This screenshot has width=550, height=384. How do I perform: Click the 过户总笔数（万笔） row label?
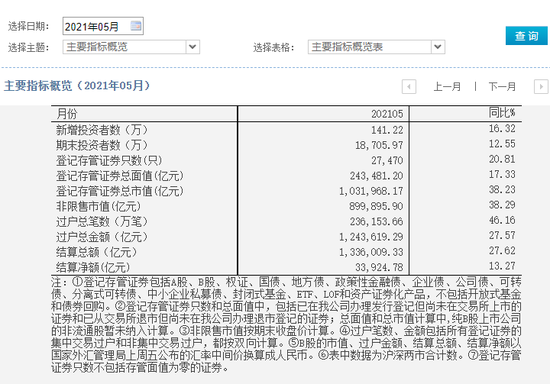click(102, 222)
